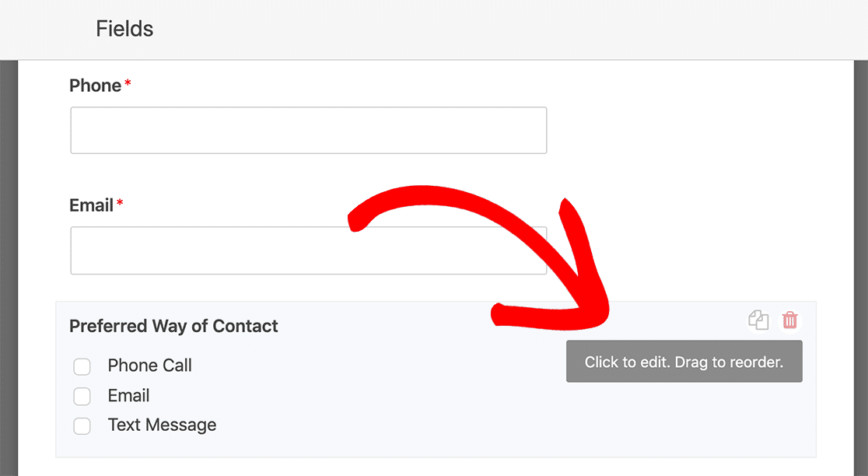Click the red asterisk beside Phone
The image size is (868, 476).
pos(128,83)
